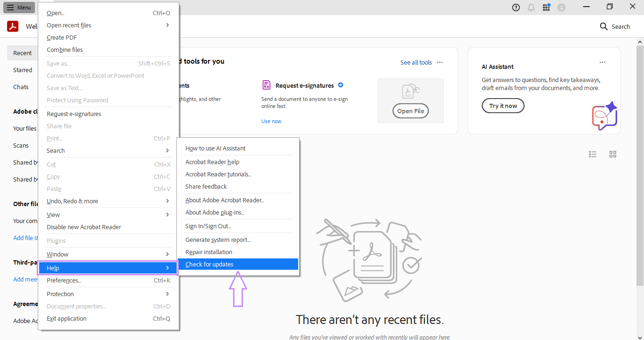This screenshot has height=340, width=644.
Task: Click the Try it now button
Action: [503, 106]
